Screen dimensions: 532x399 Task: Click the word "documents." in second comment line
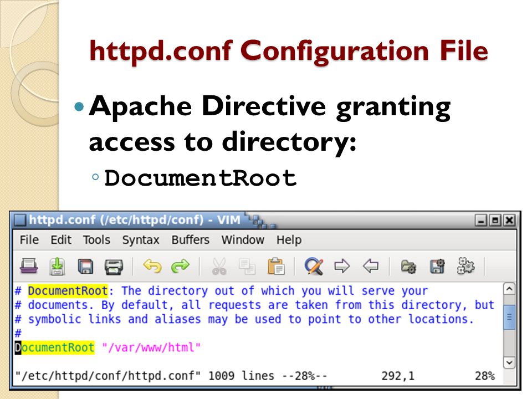tap(61, 305)
